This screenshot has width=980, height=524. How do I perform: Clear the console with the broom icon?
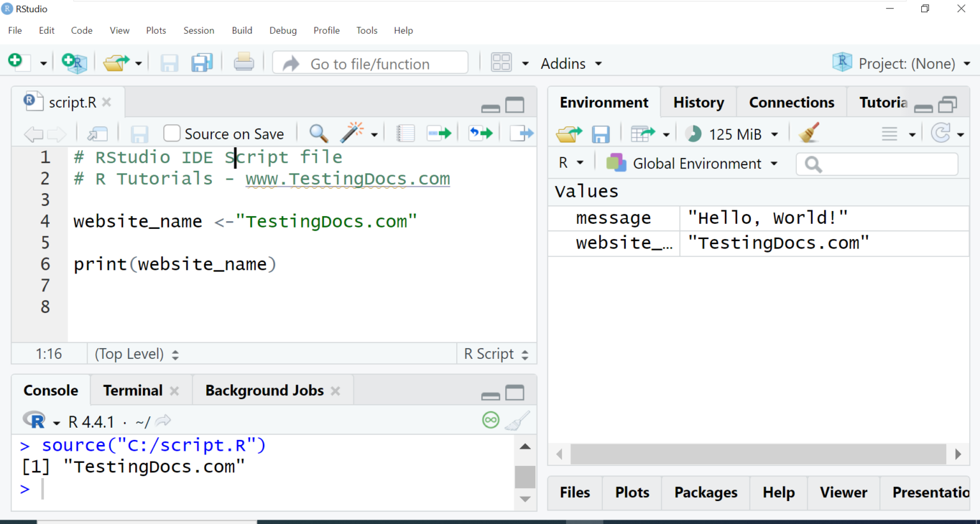coord(517,420)
